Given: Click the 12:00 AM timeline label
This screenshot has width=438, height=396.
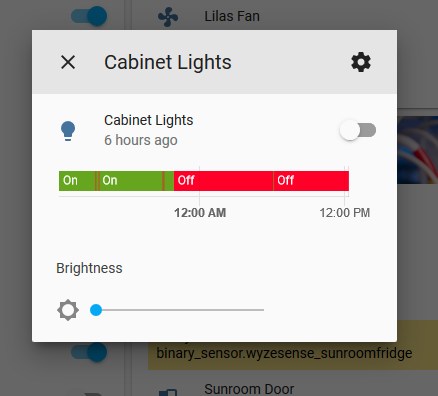Looking at the screenshot, I should tap(200, 213).
